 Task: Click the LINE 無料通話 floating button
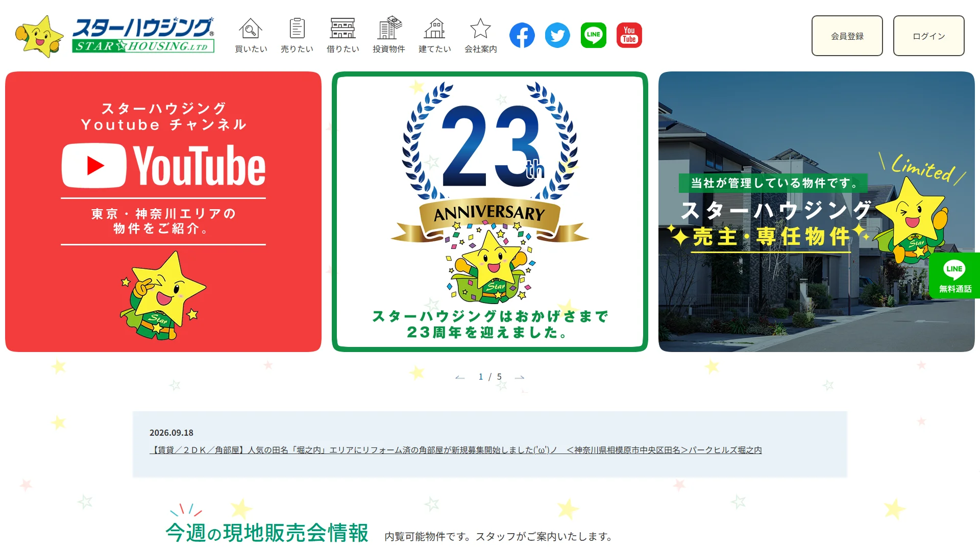pos(954,275)
